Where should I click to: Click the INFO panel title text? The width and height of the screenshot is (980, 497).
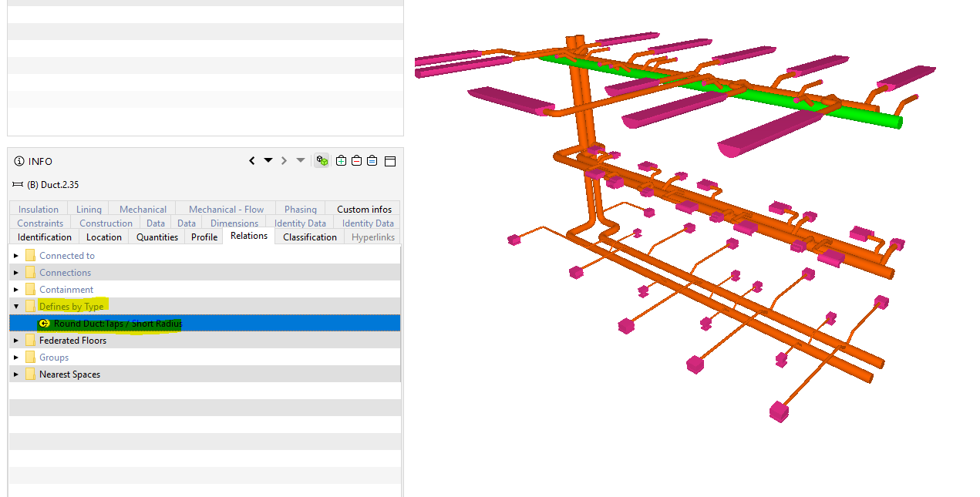click(x=40, y=161)
